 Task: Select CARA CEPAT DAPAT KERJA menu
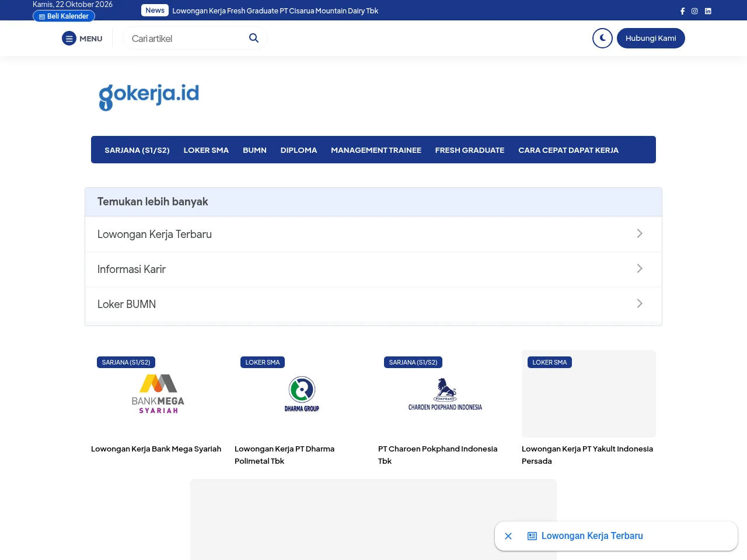coord(568,150)
